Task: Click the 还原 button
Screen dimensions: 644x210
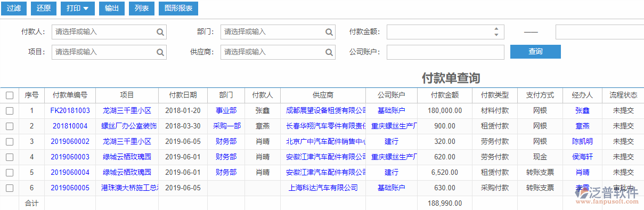Action: tap(44, 9)
